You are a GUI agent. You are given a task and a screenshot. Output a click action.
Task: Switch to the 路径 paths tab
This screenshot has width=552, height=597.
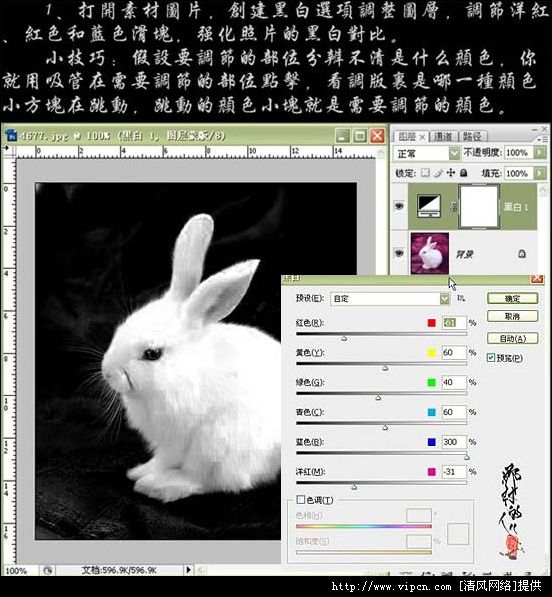(x=472, y=136)
